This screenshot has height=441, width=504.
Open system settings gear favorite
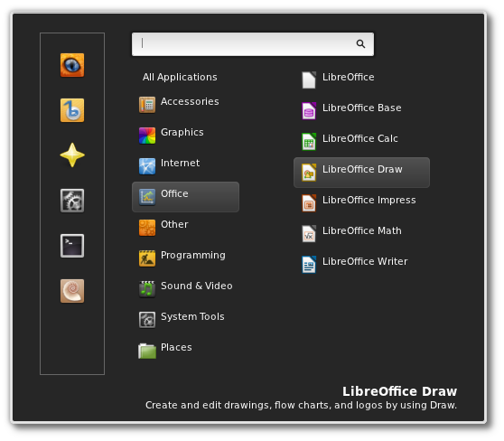72,201
